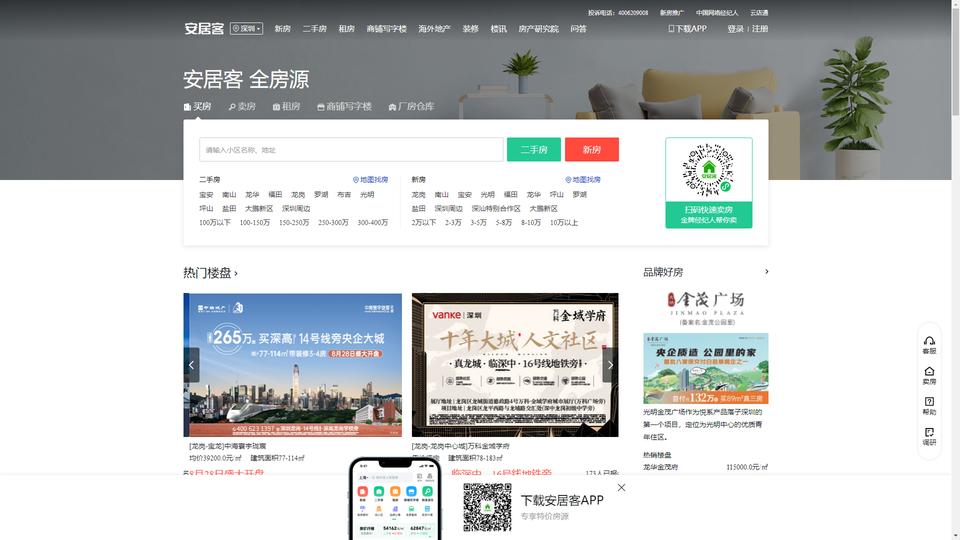The image size is (960, 540).
Task: Click the 扫码快速卖房 green banner
Action: 709,214
